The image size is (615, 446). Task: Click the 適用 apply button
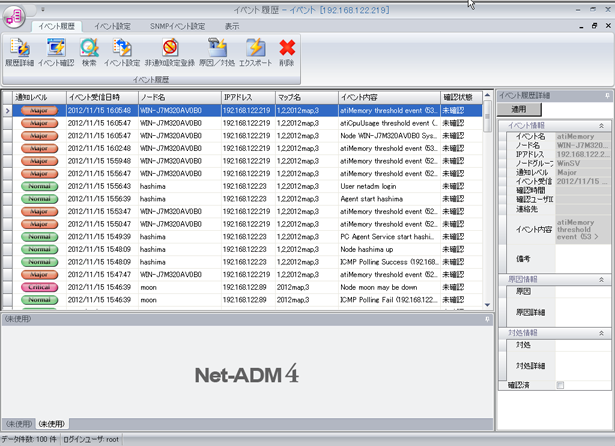[x=519, y=109]
